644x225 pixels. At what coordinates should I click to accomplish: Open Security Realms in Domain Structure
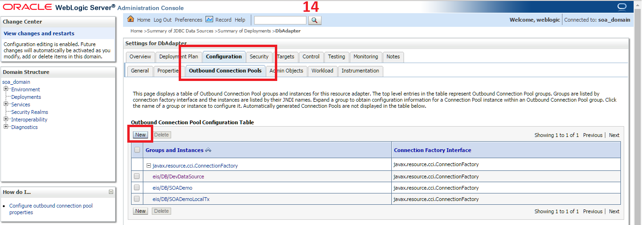pos(30,112)
